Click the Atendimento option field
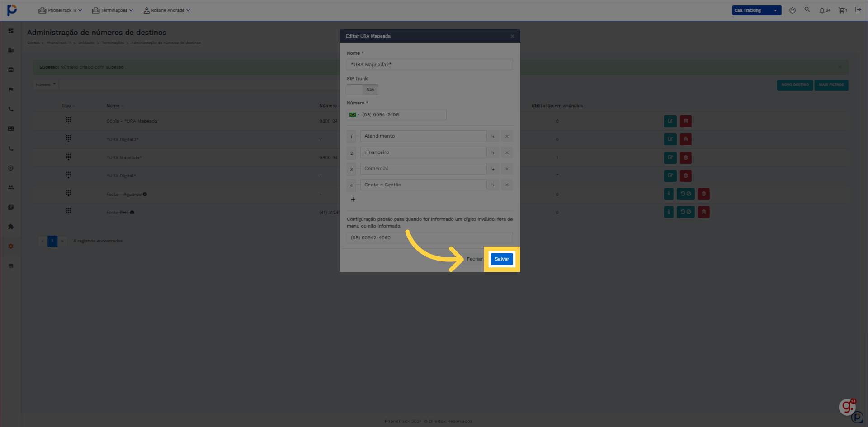 point(423,136)
